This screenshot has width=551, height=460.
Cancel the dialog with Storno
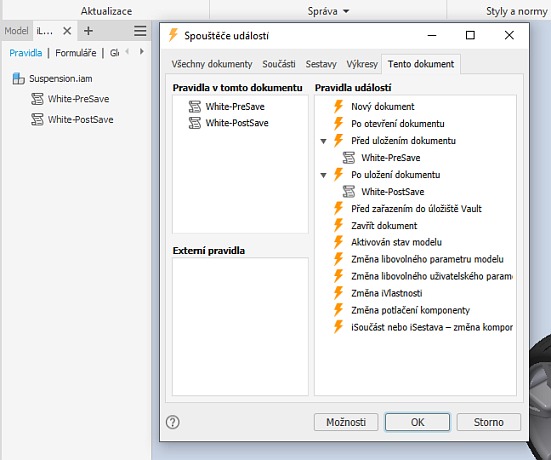pyautogui.click(x=488, y=422)
